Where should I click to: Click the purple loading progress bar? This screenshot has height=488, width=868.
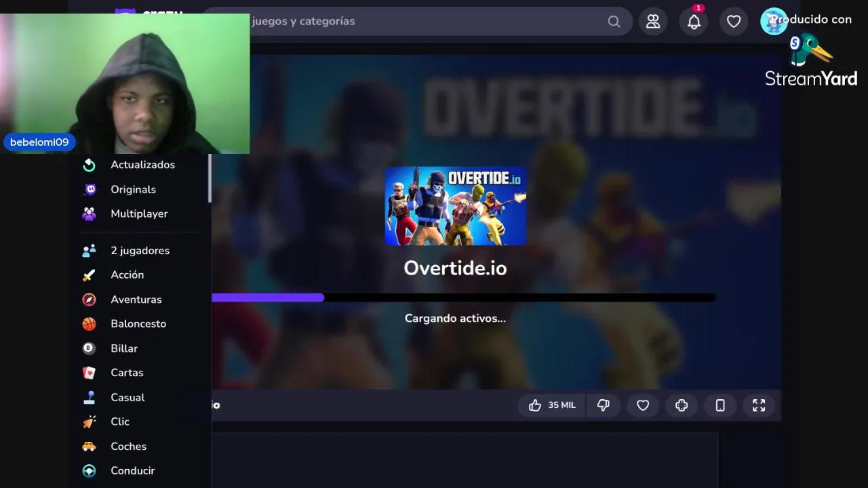(268, 298)
